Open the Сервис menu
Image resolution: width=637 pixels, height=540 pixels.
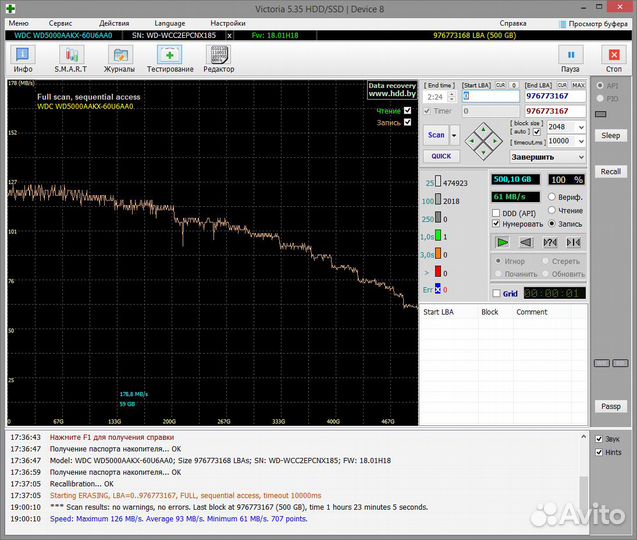click(x=60, y=22)
